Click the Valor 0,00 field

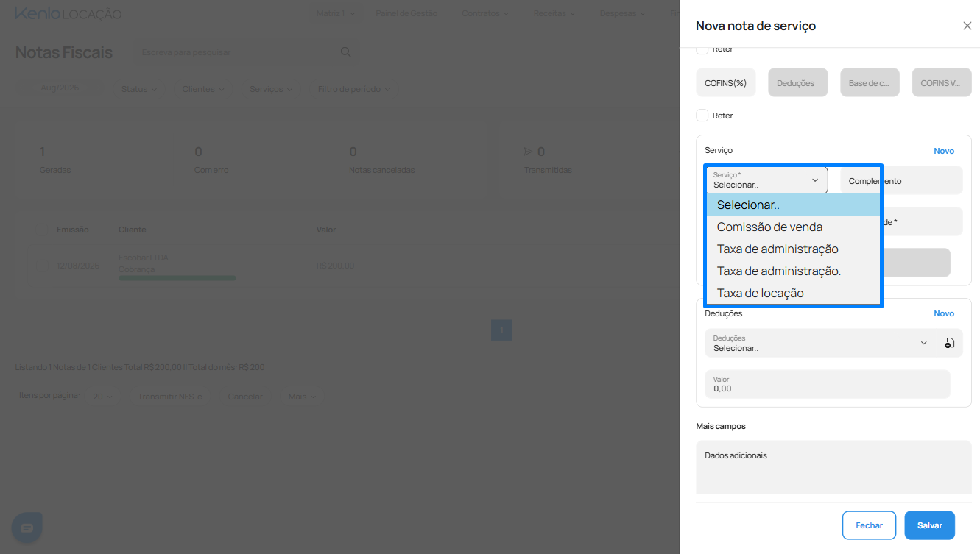(x=828, y=384)
